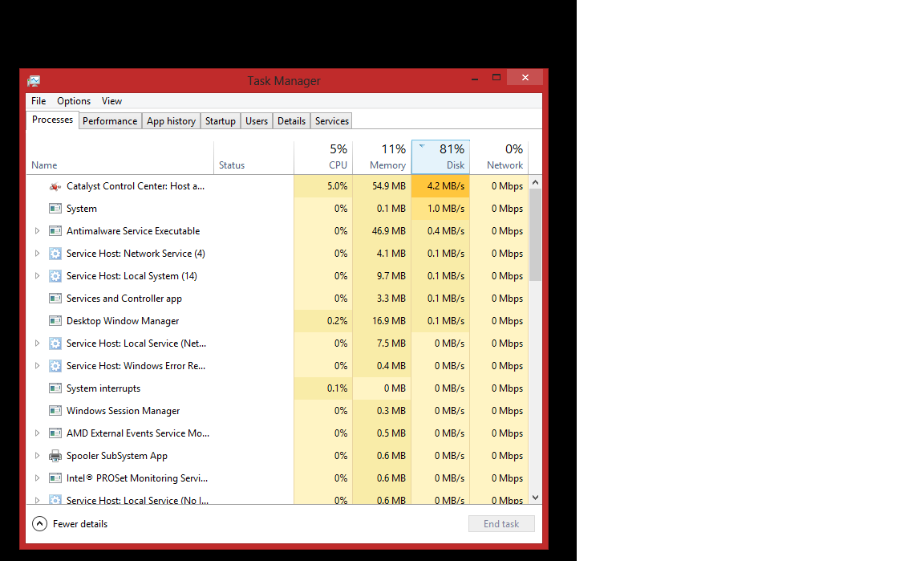This screenshot has height=561, width=924.
Task: Select the Desktop Window Manager row
Action: 277,321
